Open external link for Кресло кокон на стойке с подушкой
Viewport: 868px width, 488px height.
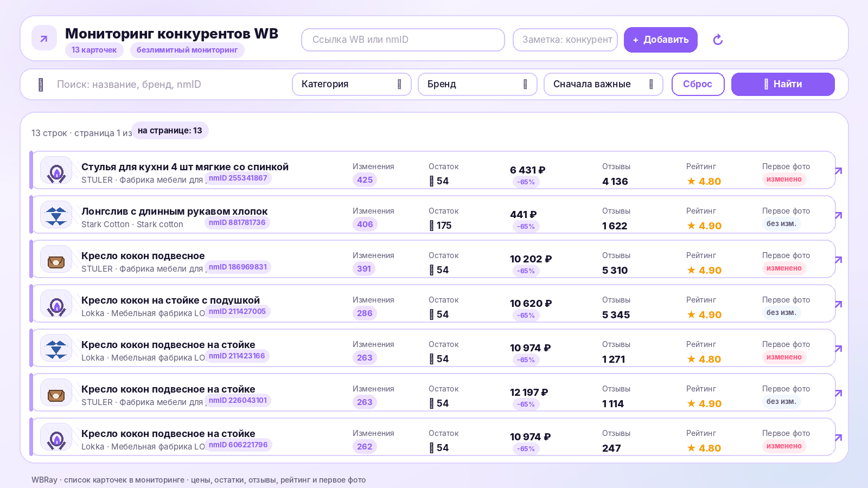[x=838, y=304]
